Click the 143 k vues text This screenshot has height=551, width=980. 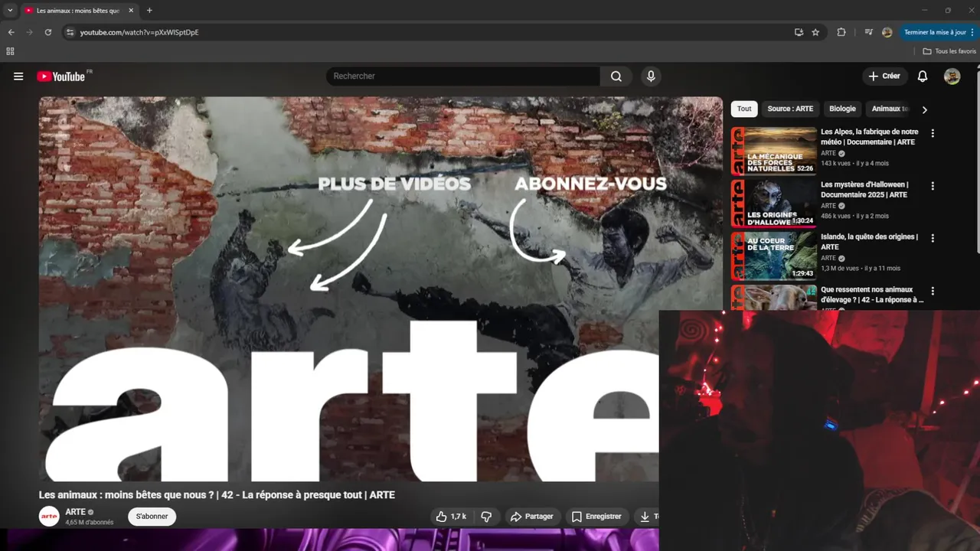(x=835, y=164)
